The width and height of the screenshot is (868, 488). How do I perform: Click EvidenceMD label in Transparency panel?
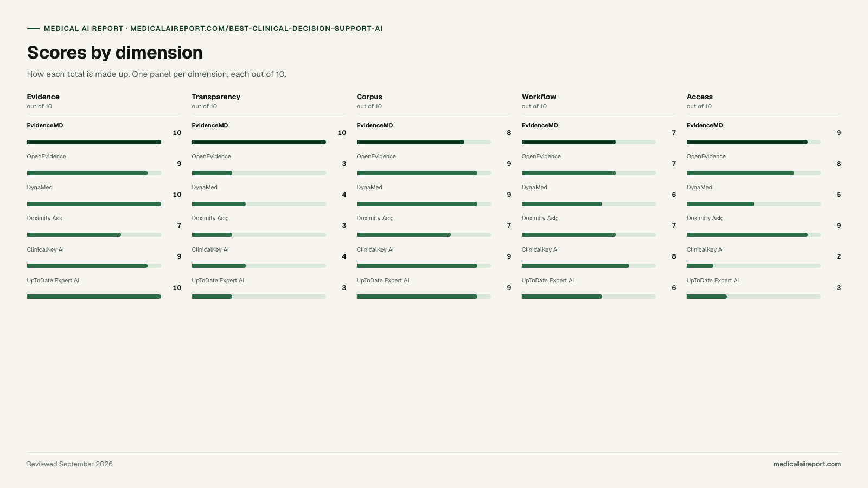(210, 125)
